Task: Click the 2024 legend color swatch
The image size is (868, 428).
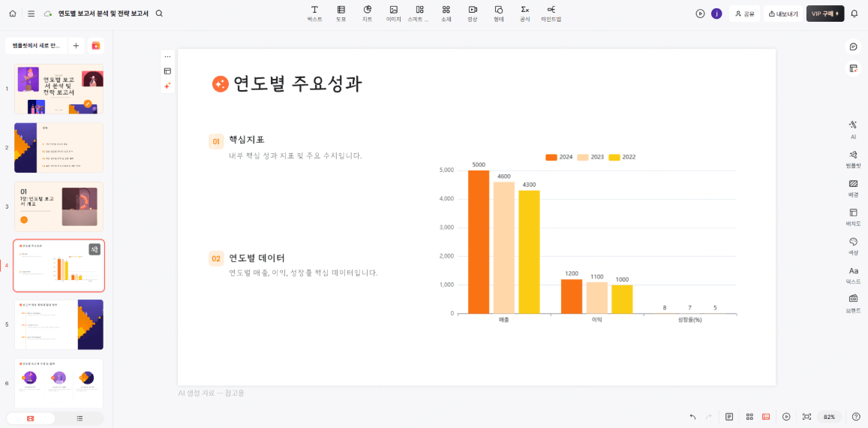Action: coord(551,157)
